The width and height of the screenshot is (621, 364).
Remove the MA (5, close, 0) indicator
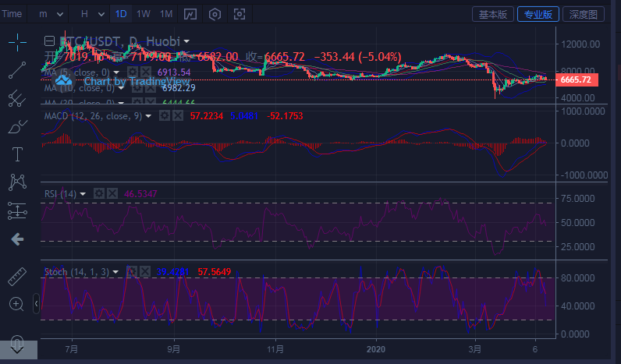point(146,72)
